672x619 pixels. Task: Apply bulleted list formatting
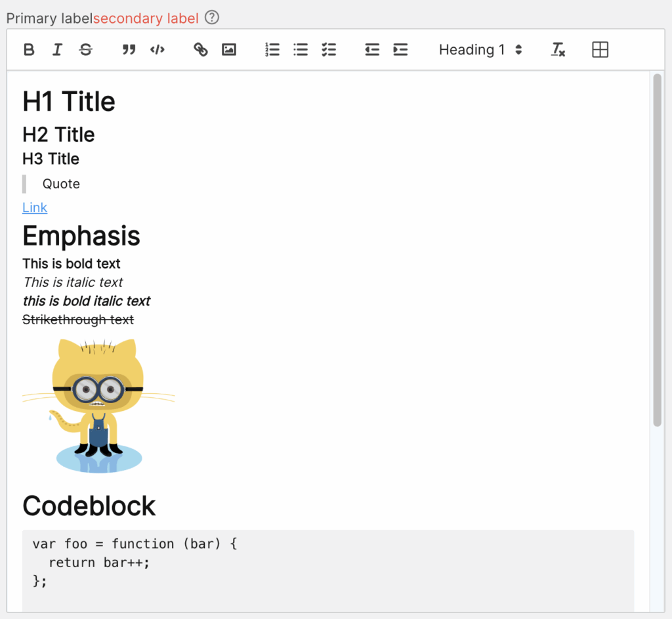click(x=301, y=50)
